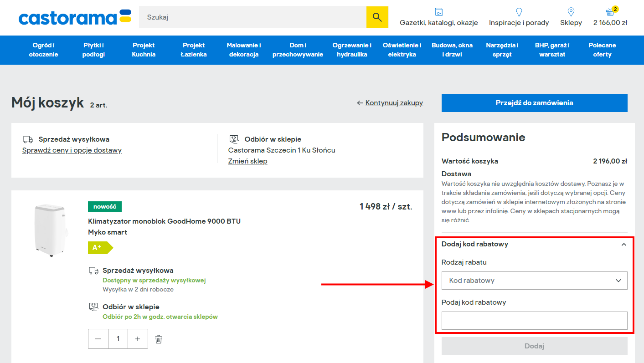Decrease quantity with minus button
Screen dimensions: 644x363
98,339
